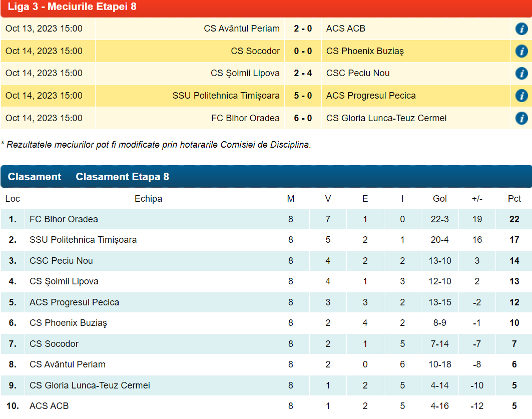Click the Echipa column header
Image resolution: width=532 pixels, height=419 pixels.
click(148, 199)
